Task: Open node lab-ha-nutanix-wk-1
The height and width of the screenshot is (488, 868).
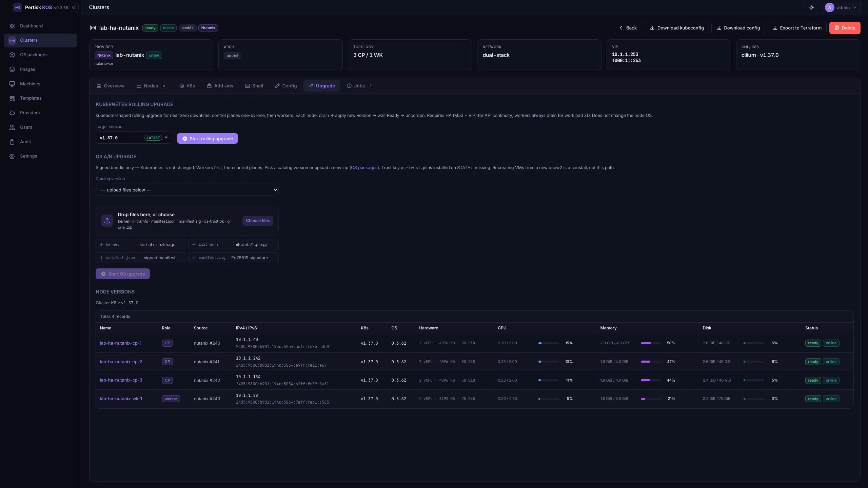Action: [121, 399]
